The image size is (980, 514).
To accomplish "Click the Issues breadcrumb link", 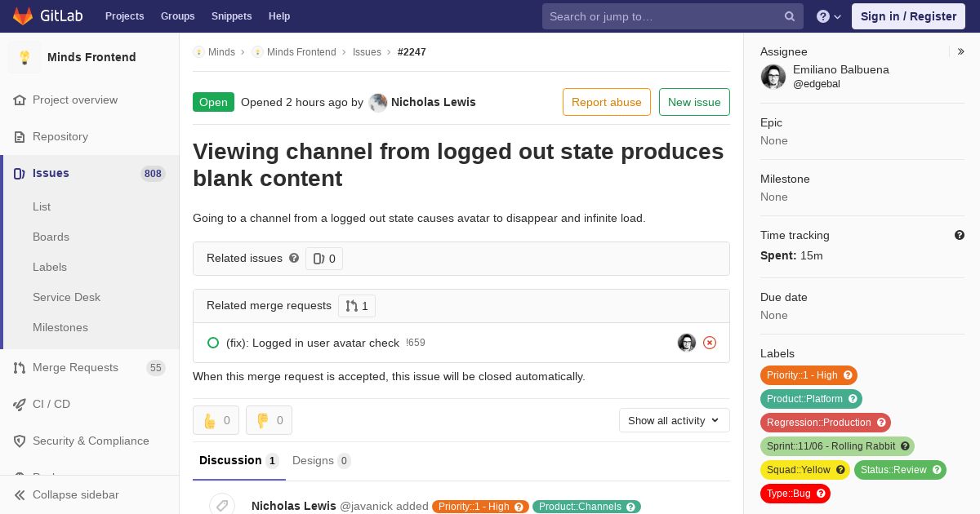I will [367, 52].
